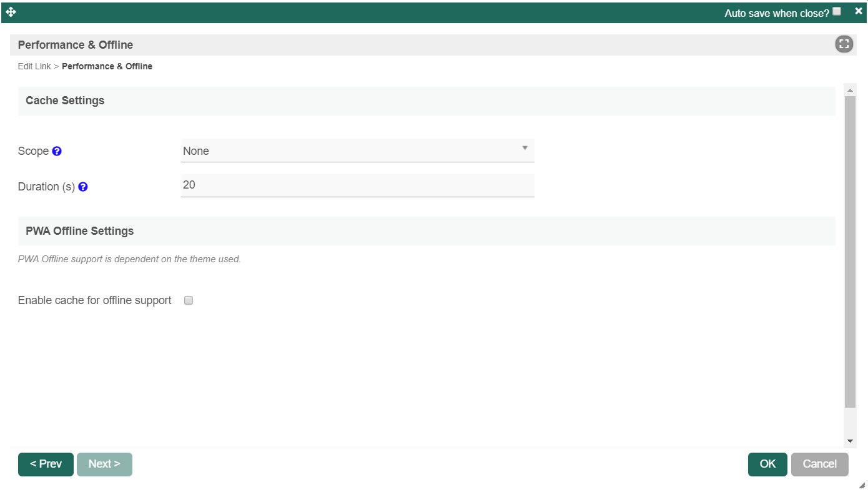Click the Cache Settings section header

[x=427, y=101]
